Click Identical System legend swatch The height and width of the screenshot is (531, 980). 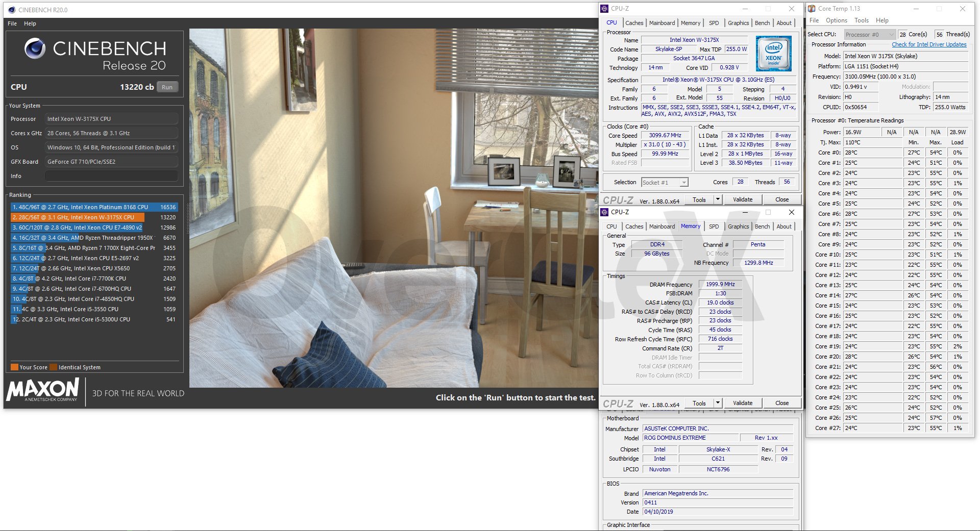(x=53, y=367)
